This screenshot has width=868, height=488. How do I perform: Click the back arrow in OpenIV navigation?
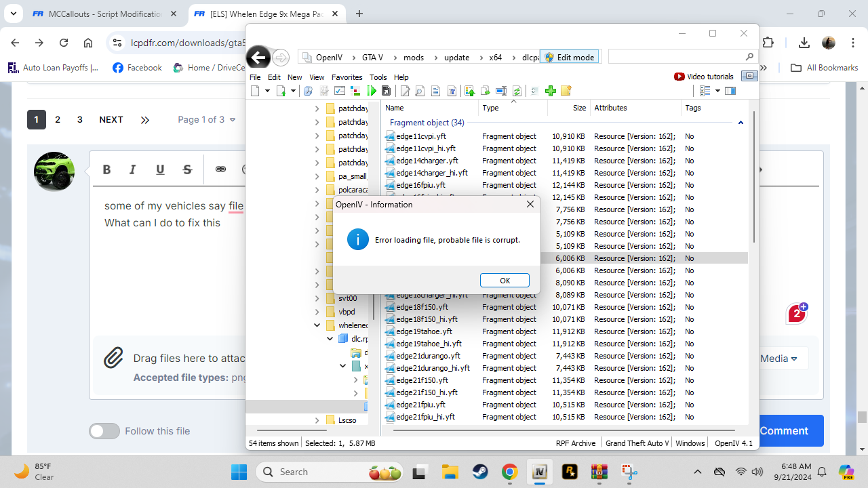coord(258,58)
